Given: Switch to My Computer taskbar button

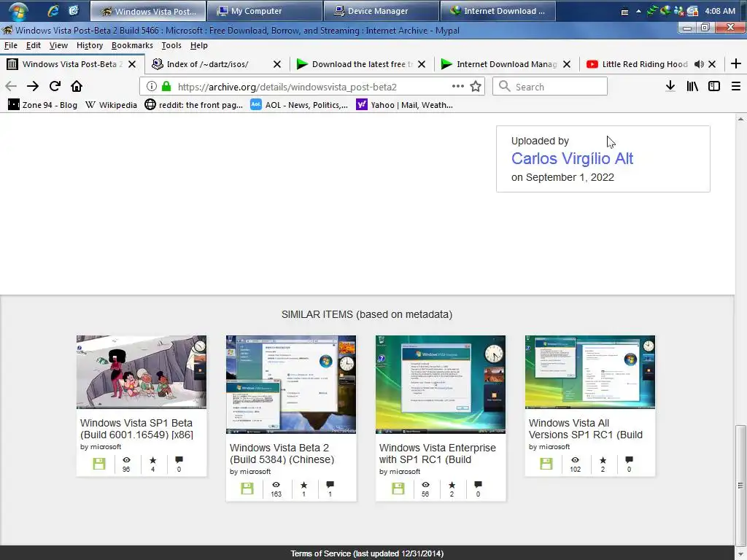Looking at the screenshot, I should point(264,11).
